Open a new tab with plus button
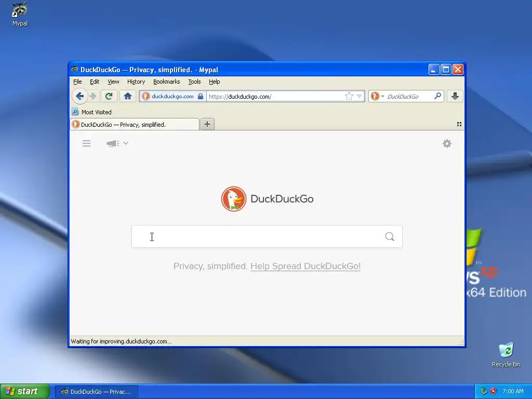 coord(207,124)
